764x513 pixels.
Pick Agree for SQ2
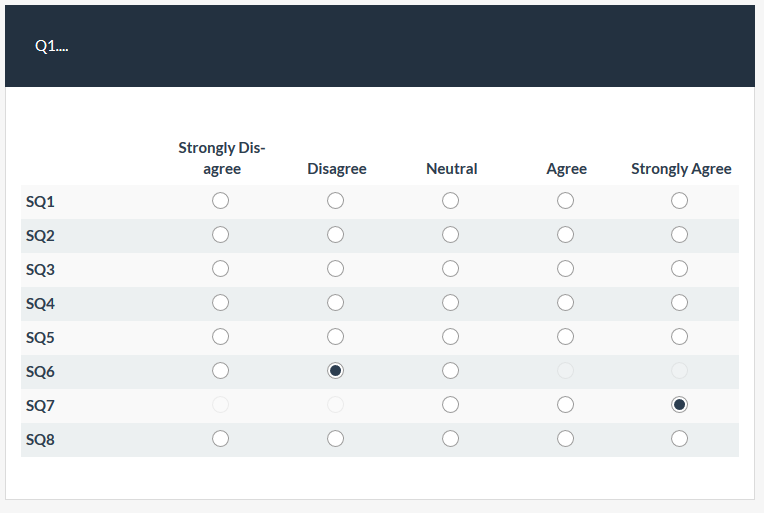566,235
